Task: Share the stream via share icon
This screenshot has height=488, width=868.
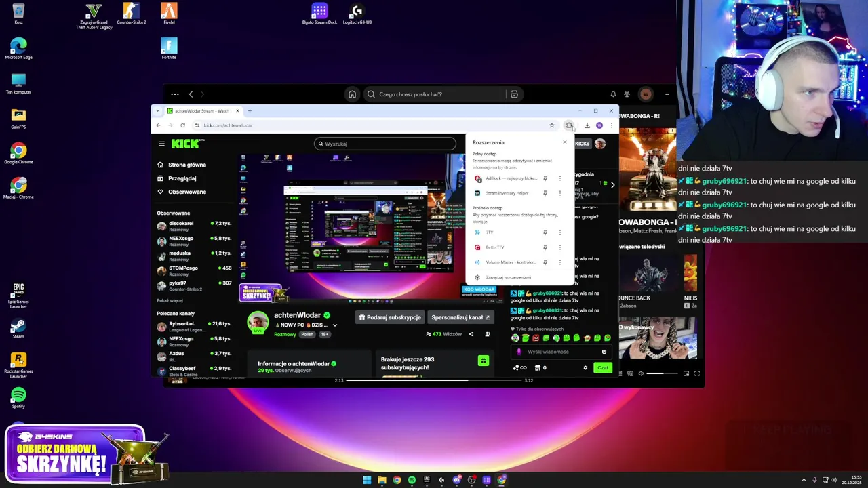Action: pyautogui.click(x=471, y=334)
